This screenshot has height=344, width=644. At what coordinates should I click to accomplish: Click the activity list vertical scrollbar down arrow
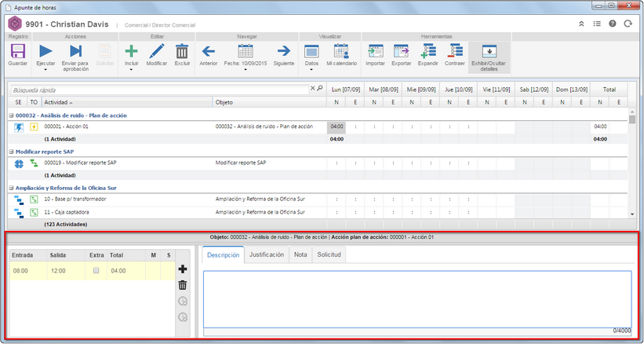pos(632,214)
